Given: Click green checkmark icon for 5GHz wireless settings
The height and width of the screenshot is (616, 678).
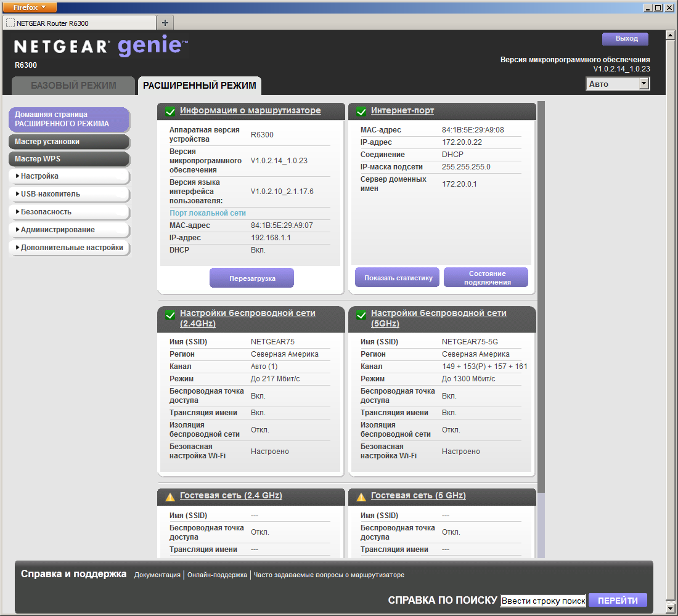Looking at the screenshot, I should tap(361, 315).
